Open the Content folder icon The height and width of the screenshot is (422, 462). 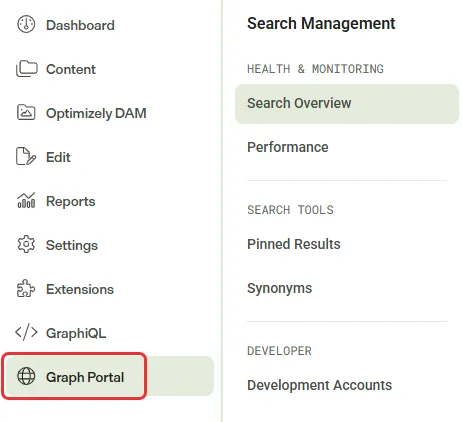pos(26,69)
